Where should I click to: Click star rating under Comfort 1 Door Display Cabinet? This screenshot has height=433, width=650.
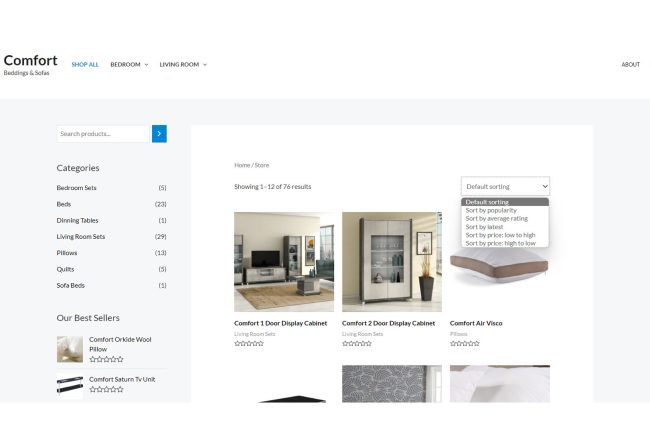[x=249, y=343]
